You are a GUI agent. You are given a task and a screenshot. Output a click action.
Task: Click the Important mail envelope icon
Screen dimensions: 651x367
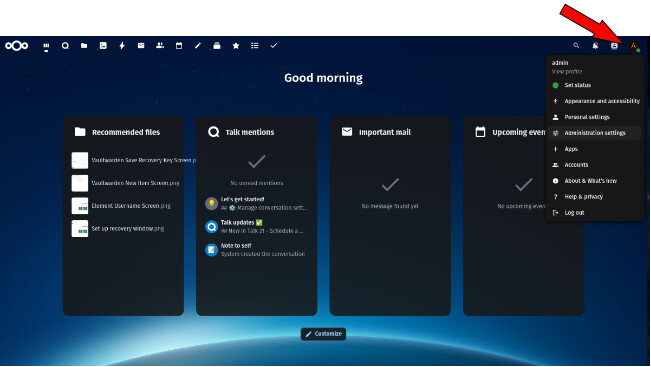coord(347,132)
